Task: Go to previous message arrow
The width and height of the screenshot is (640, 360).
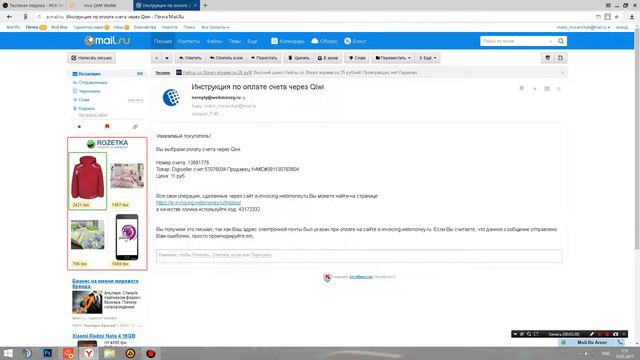Action: point(156,58)
